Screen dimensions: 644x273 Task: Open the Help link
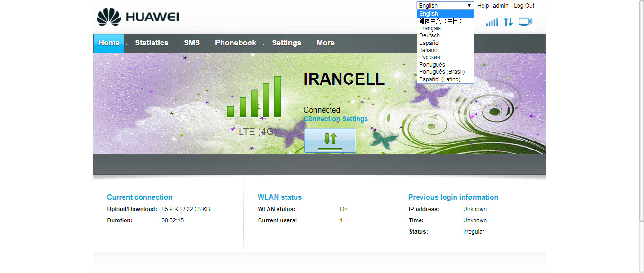pyautogui.click(x=483, y=6)
